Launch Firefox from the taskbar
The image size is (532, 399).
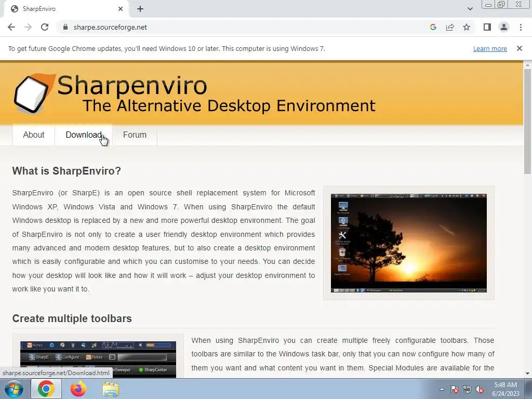78,389
